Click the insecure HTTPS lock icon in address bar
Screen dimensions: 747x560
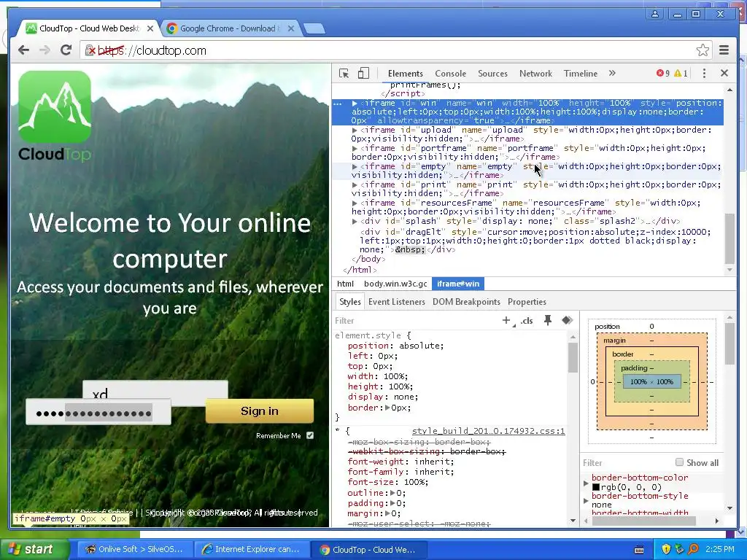coord(90,50)
